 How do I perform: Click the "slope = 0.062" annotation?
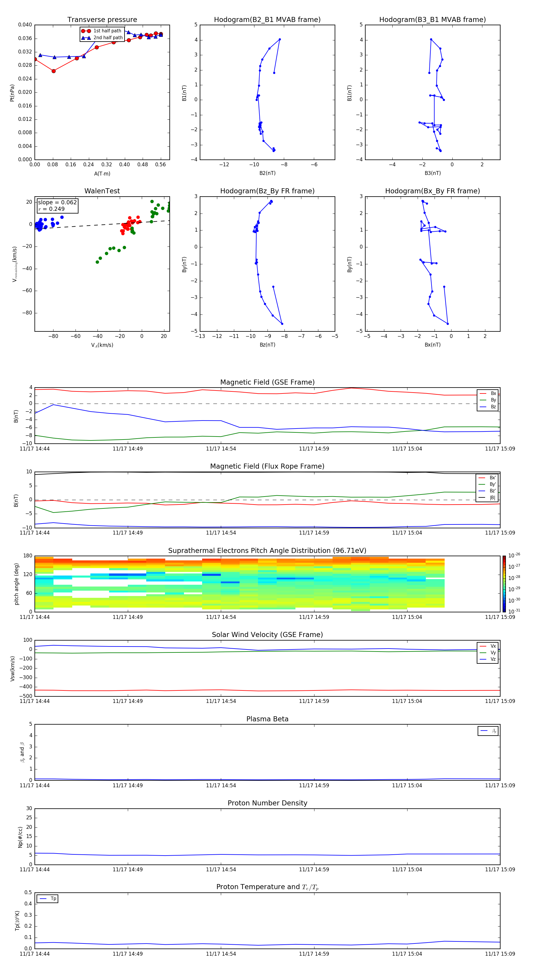click(57, 203)
